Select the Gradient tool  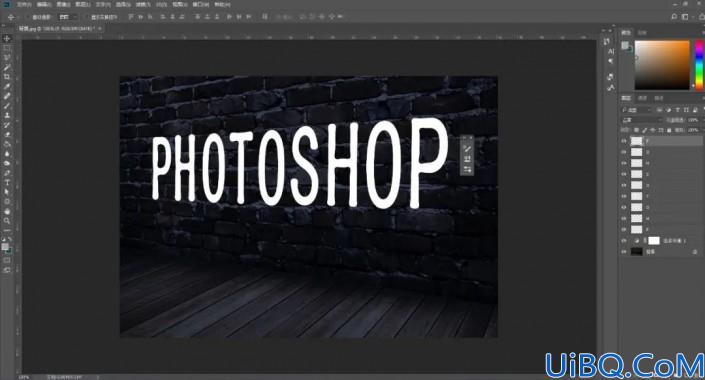[x=7, y=144]
